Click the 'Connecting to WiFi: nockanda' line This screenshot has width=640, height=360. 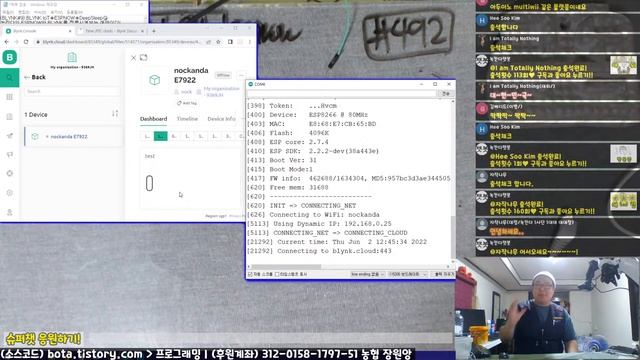coord(313,215)
